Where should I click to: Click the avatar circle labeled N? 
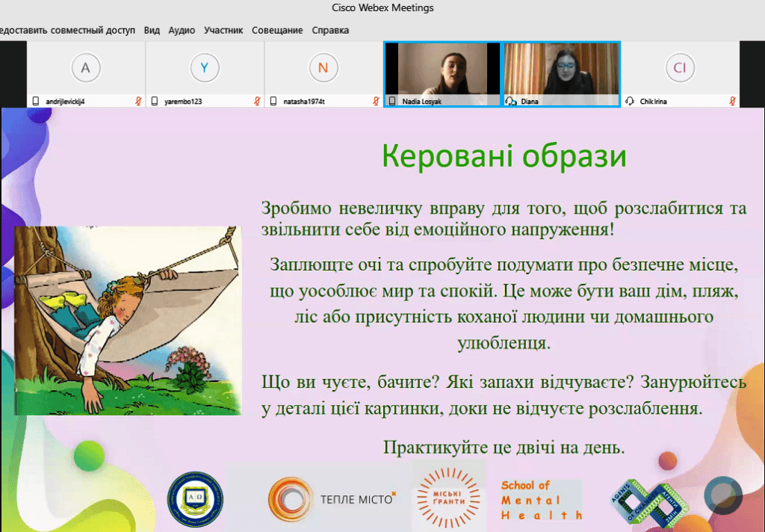point(323,67)
